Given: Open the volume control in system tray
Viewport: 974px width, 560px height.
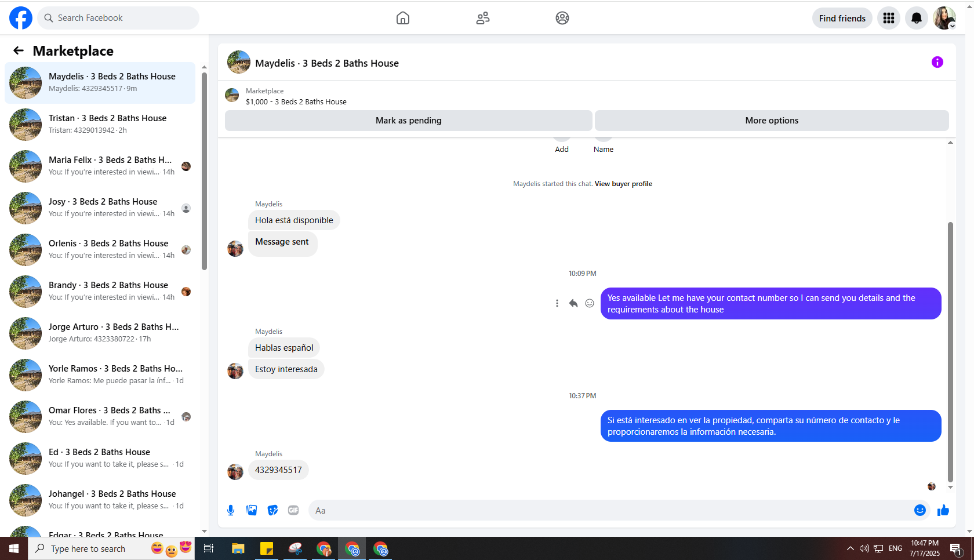Looking at the screenshot, I should pos(864,548).
